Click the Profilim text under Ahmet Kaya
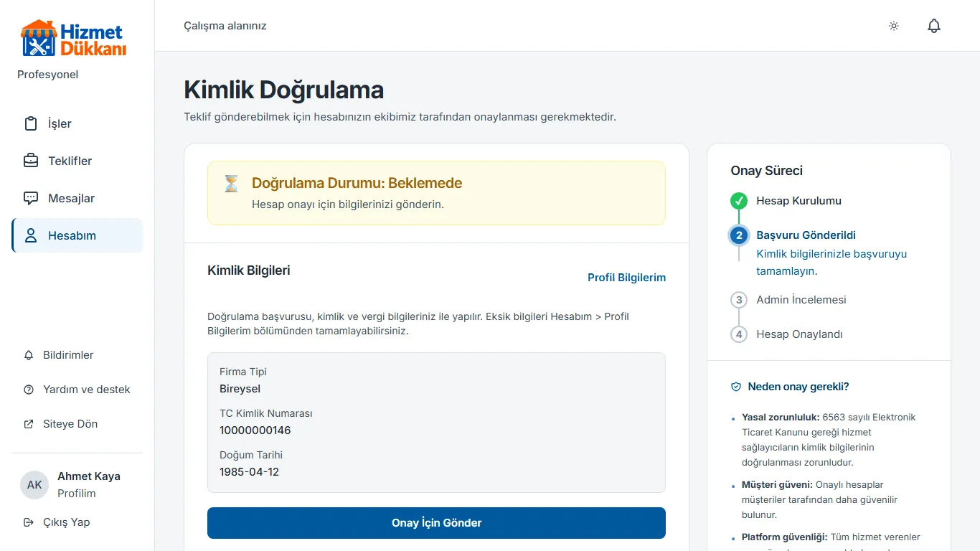 coord(77,494)
